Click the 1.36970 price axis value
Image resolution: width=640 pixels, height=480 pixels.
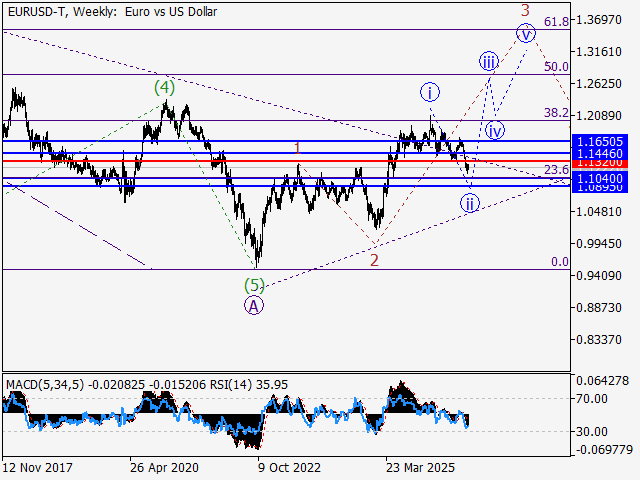(x=598, y=20)
